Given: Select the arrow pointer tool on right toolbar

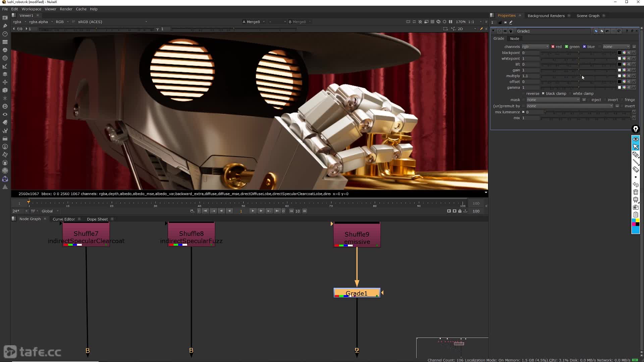Looking at the screenshot, I should click(x=636, y=147).
